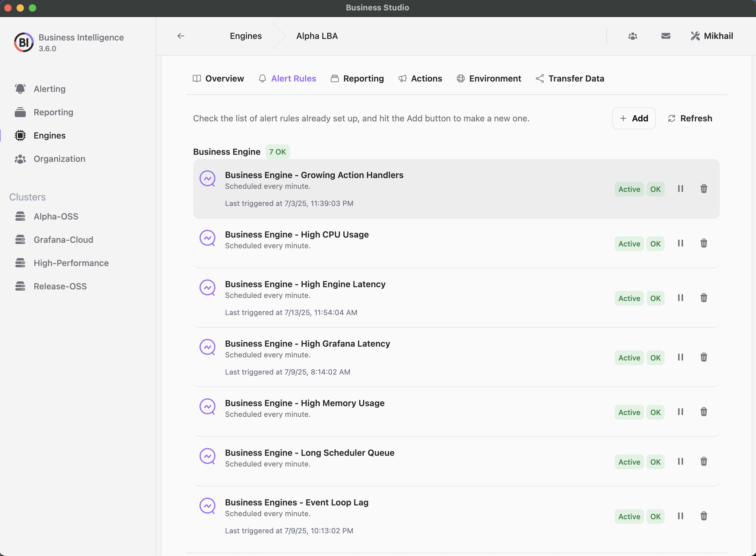Add a new alert rule

pyautogui.click(x=634, y=119)
